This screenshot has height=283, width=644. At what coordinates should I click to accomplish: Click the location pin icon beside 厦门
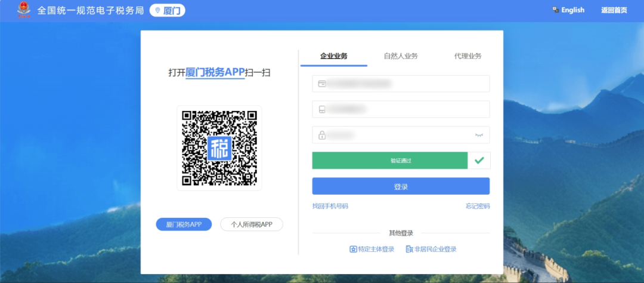click(x=157, y=10)
